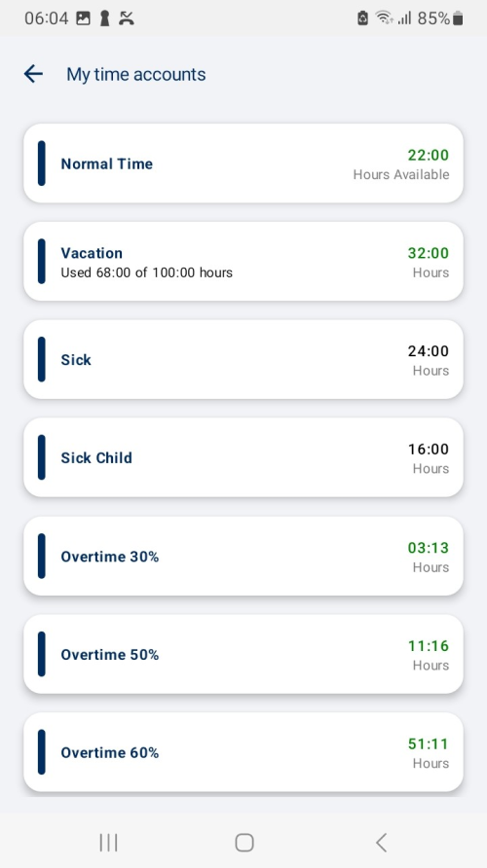Tap the battery icon in status bar
Screen dimensions: 487x868
[x=458, y=18]
